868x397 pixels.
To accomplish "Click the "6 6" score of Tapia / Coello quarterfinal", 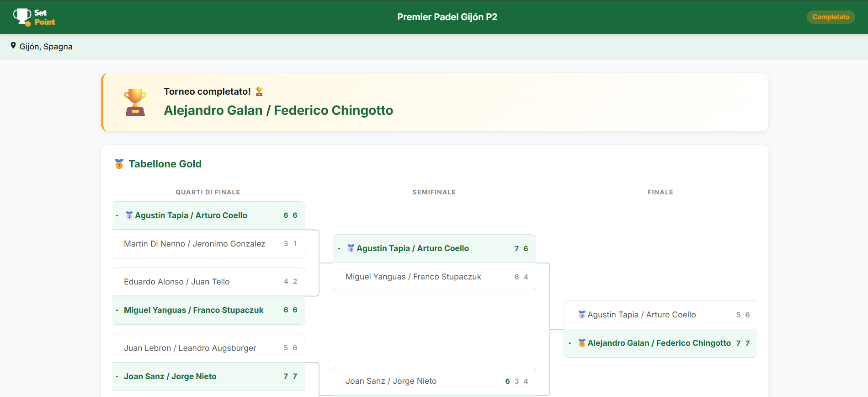I will [290, 215].
